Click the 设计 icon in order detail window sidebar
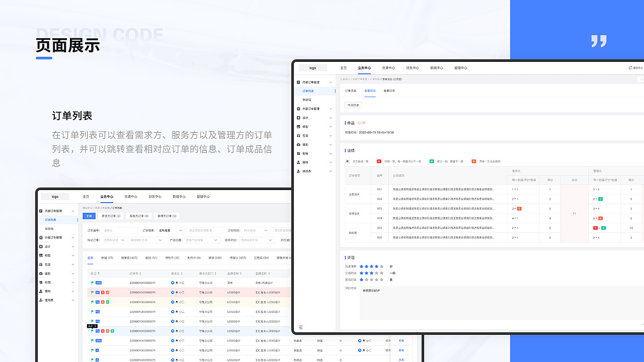This screenshot has height=362, width=644. [x=298, y=118]
